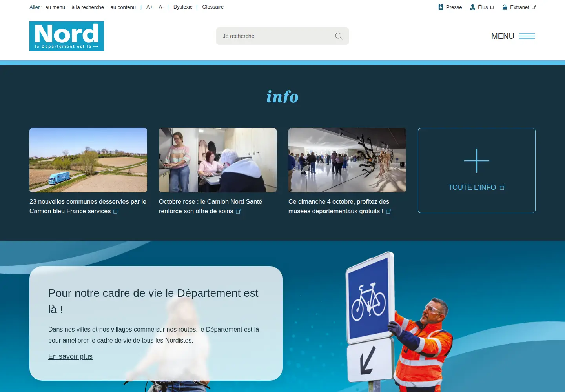Open the hamburger MENU icon

[527, 36]
